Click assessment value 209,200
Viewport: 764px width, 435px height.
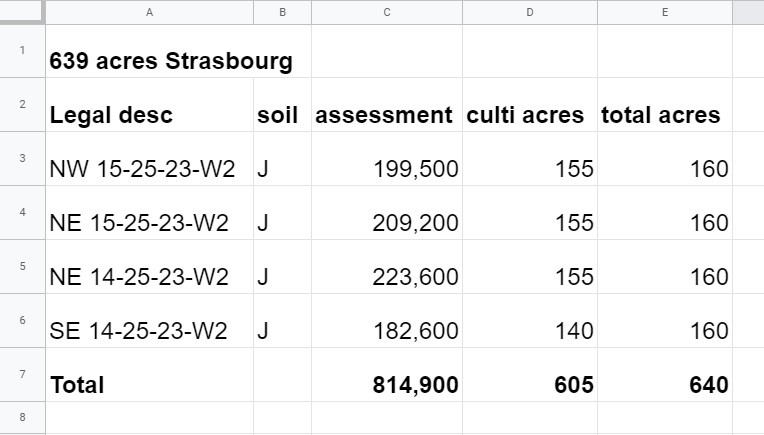pos(387,213)
